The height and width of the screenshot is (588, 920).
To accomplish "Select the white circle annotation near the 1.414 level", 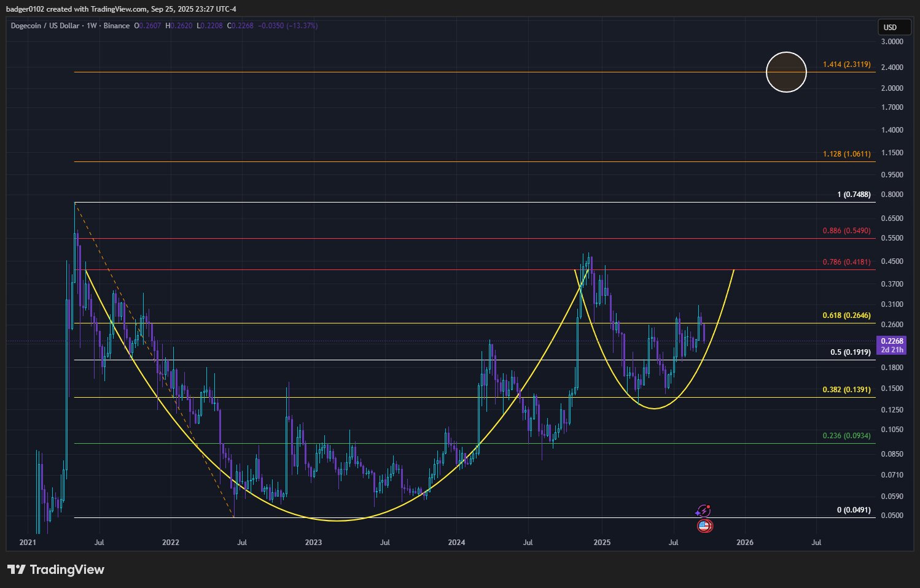I will pos(787,72).
